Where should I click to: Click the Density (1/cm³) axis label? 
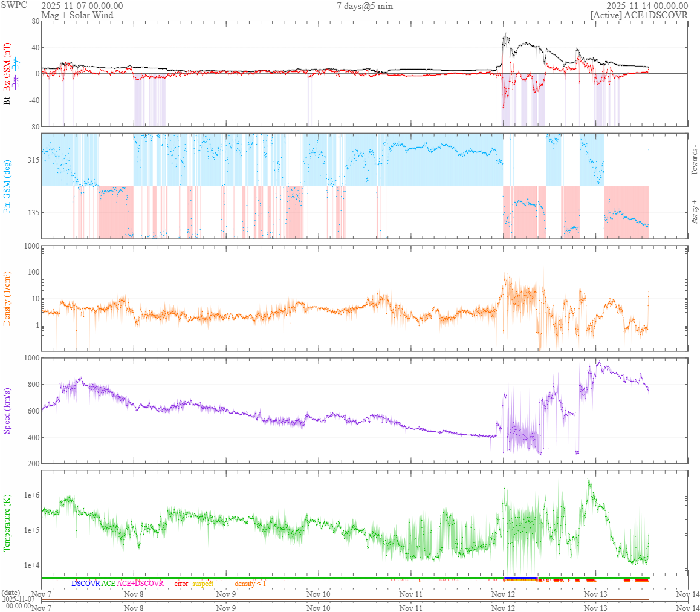(x=7, y=298)
